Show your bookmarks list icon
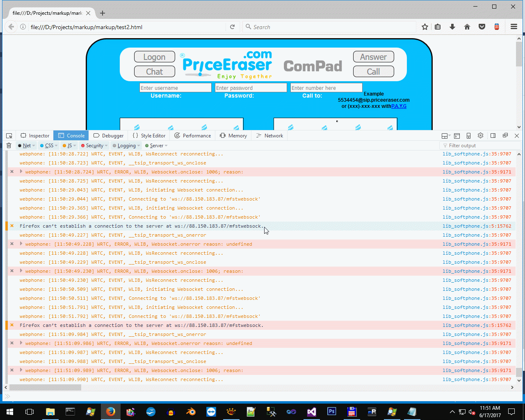Viewport: 525px width, 420px height. (438, 27)
